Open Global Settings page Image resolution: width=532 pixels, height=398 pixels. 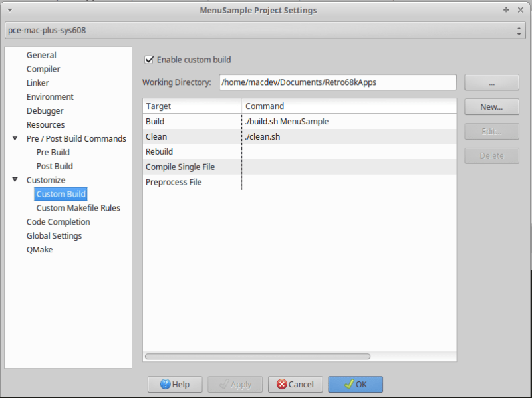[55, 236]
